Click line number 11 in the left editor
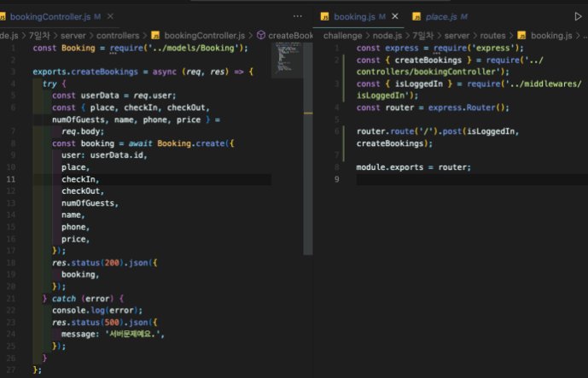This screenshot has height=378, width=588. pos(11,179)
